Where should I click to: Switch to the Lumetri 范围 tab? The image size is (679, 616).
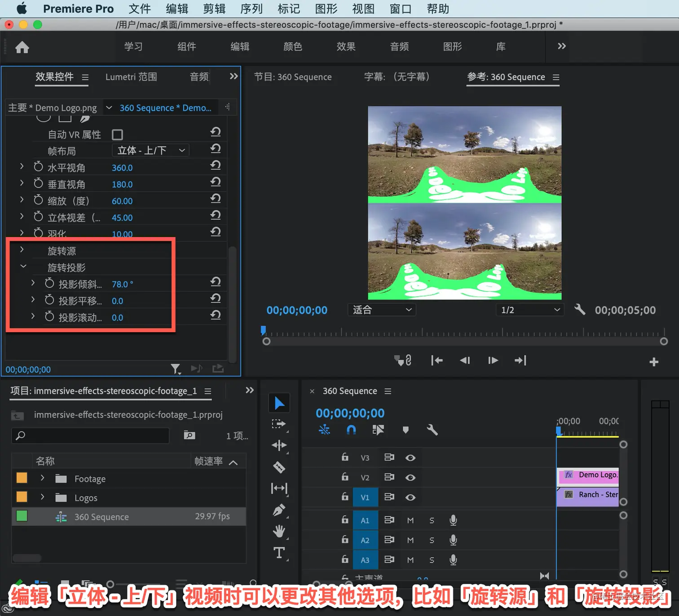(131, 77)
